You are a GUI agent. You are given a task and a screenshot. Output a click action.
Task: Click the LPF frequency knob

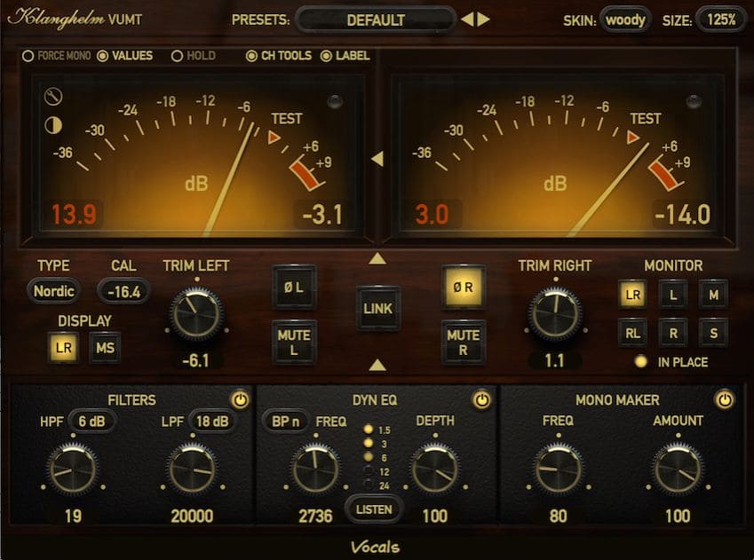click(x=193, y=469)
